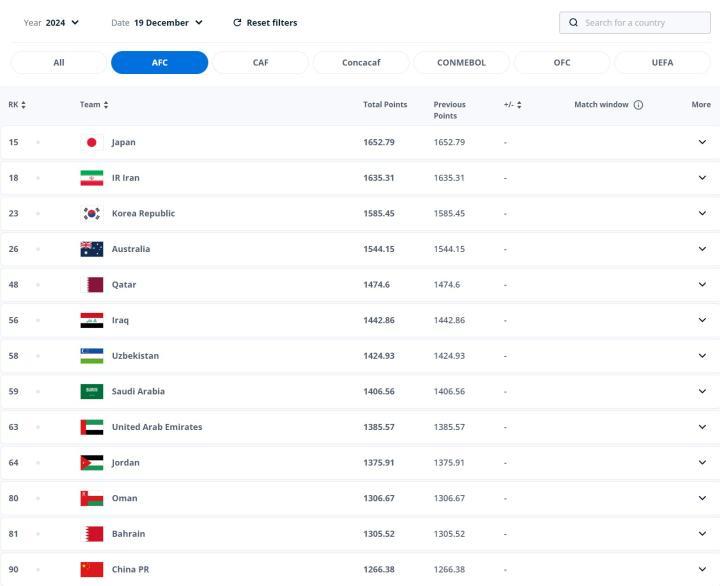Image resolution: width=720 pixels, height=586 pixels.
Task: Focus the Search for a country field
Action: pos(642,22)
